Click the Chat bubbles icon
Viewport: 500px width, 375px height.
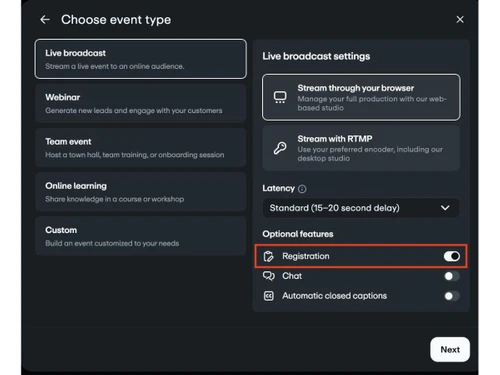(269, 276)
